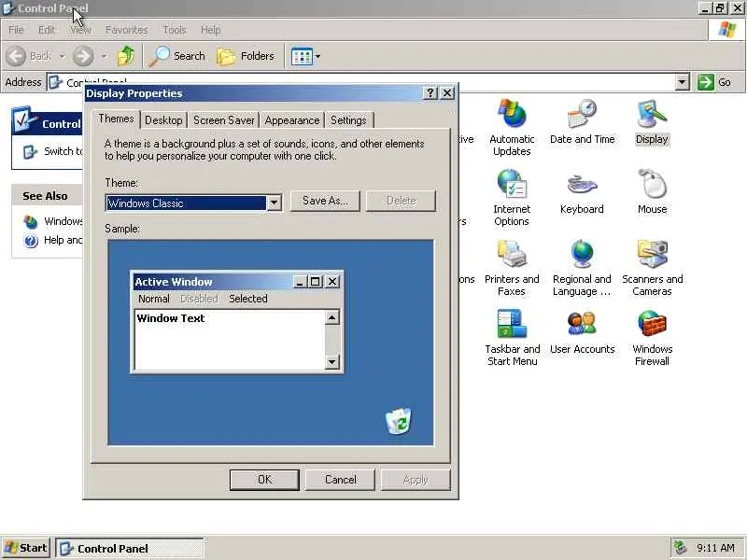The width and height of the screenshot is (747, 560).
Task: Switch to the Appearance tab
Action: tap(292, 120)
